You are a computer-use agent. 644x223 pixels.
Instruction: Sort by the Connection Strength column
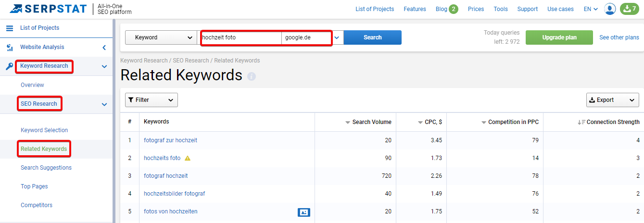click(609, 122)
